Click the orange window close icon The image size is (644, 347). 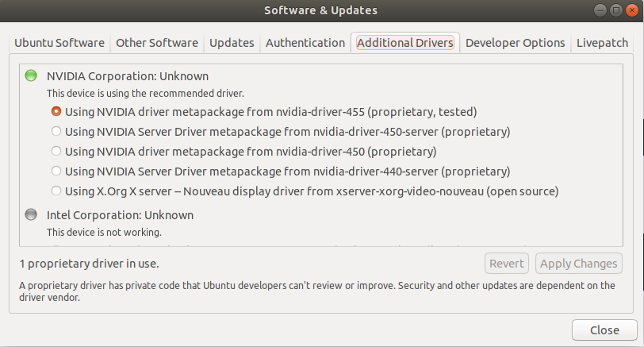631,10
